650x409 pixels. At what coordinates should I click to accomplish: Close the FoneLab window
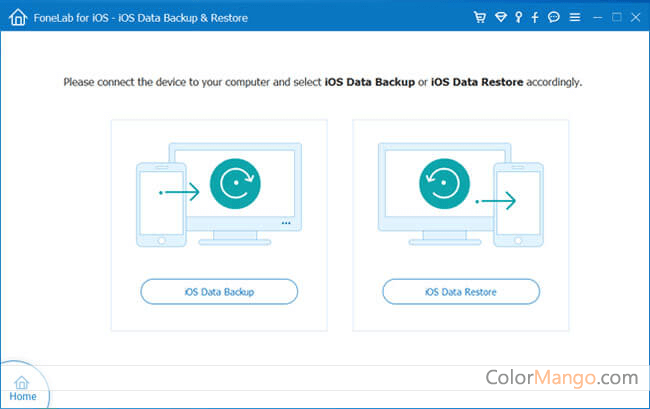click(635, 17)
